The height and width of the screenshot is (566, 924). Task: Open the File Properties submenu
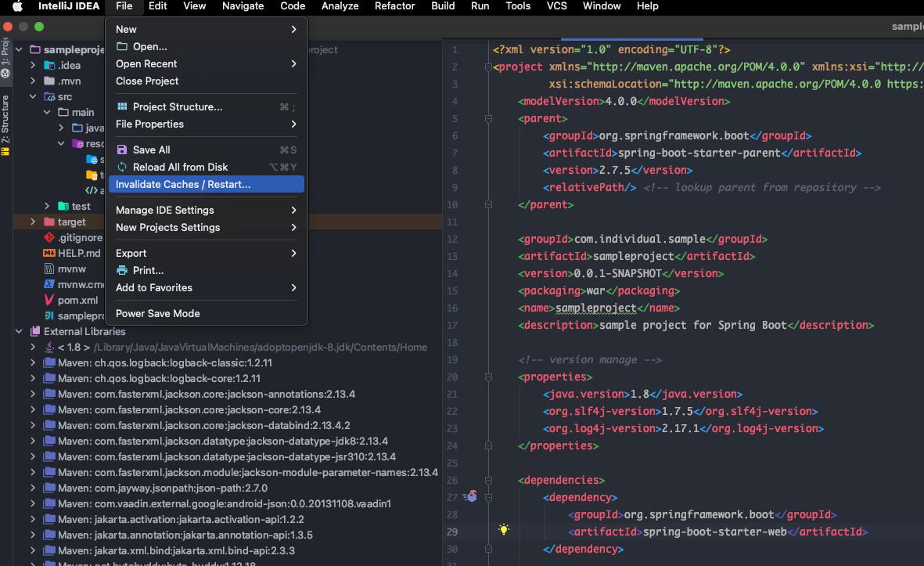pyautogui.click(x=207, y=124)
